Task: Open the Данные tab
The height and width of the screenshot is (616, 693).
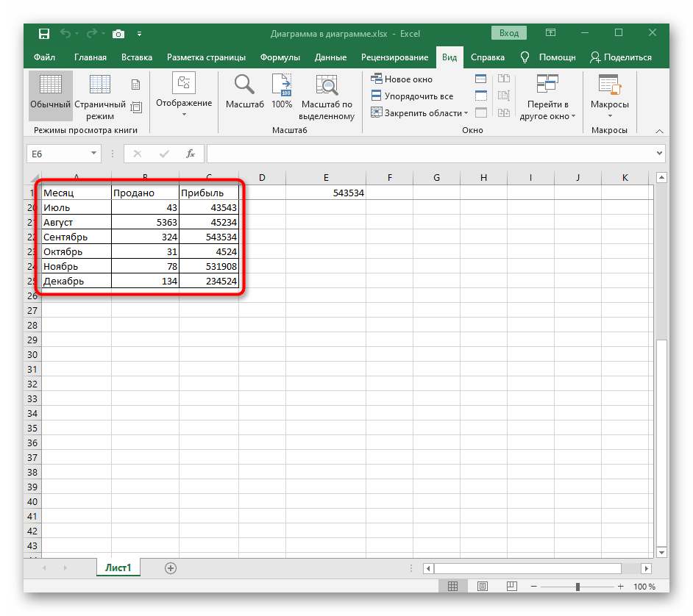Action: [330, 57]
